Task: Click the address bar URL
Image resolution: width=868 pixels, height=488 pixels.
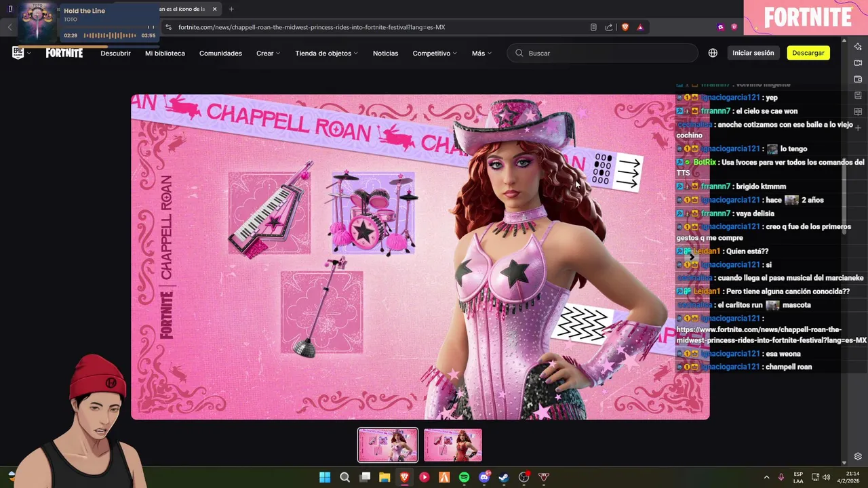Action: pyautogui.click(x=311, y=27)
